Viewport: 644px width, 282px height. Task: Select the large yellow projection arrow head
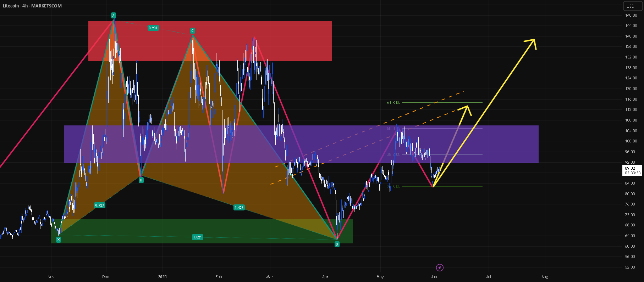(x=530, y=44)
